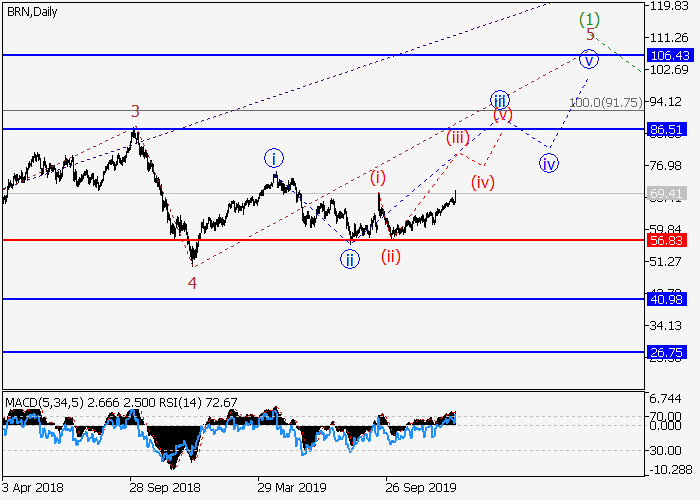
Task: Click the wave 4 bottom label
Action: tap(192, 282)
